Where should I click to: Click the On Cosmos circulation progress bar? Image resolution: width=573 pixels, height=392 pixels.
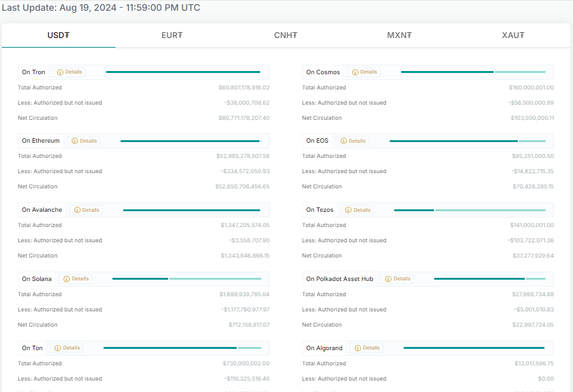coord(473,72)
